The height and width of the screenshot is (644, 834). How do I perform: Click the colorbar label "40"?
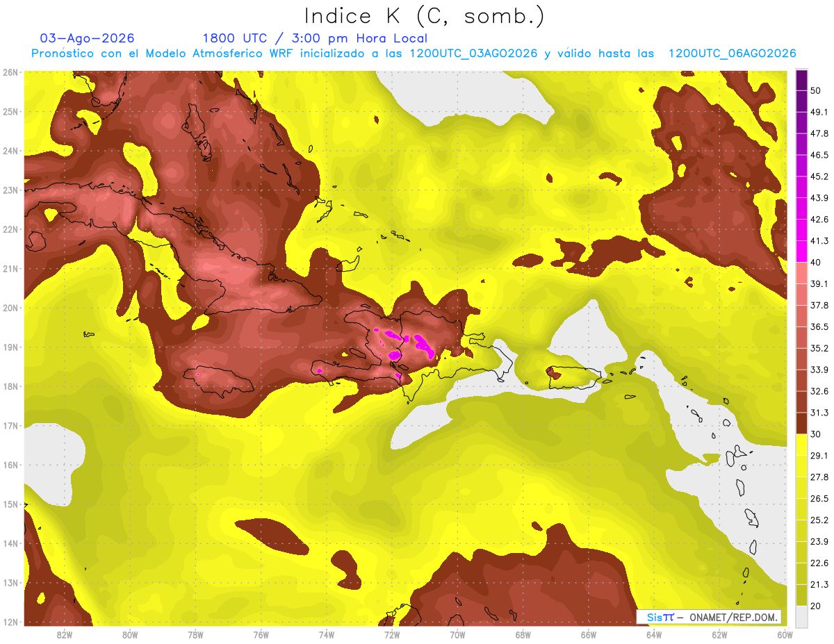816,262
